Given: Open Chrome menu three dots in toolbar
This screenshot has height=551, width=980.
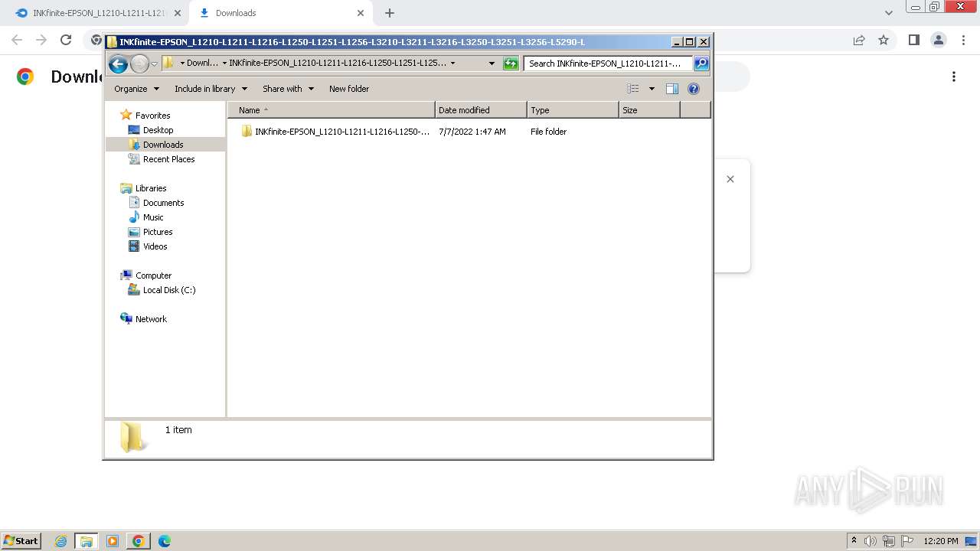Looking at the screenshot, I should click(962, 40).
